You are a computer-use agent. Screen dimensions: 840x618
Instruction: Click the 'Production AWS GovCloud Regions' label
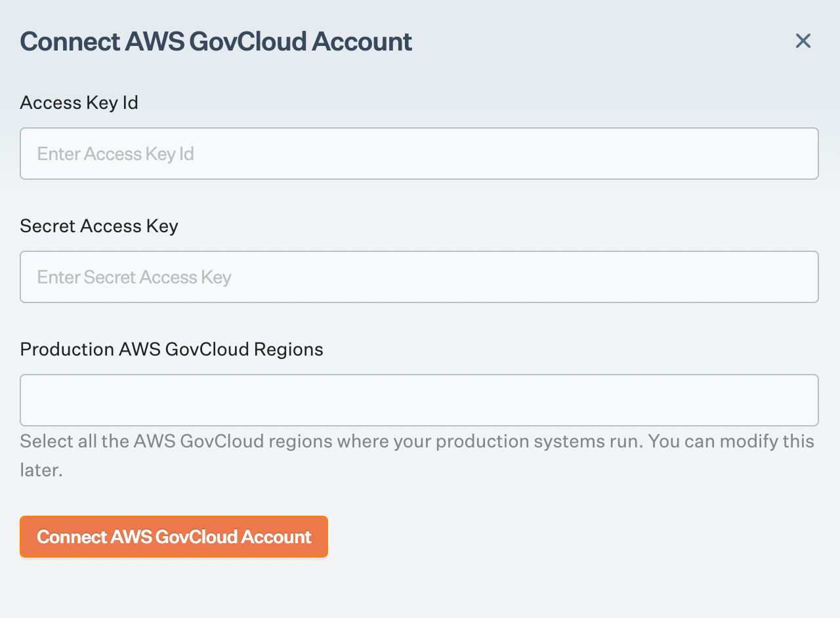tap(172, 350)
